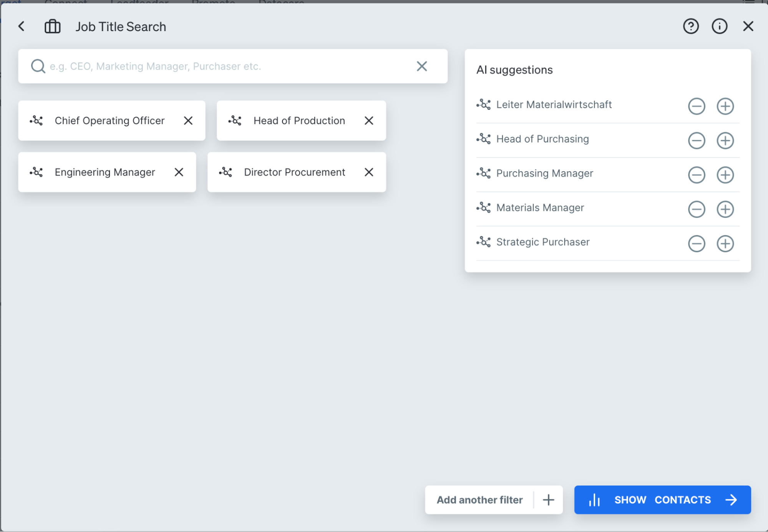Add the Purchasing Manager suggestion with plus
This screenshot has width=768, height=532.
point(725,175)
